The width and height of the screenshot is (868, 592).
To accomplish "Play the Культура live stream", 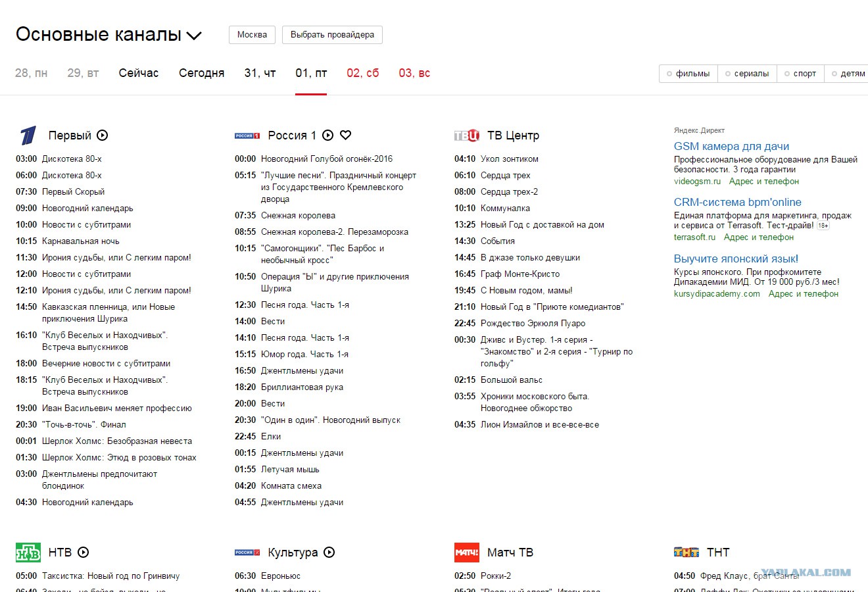I will 329,553.
